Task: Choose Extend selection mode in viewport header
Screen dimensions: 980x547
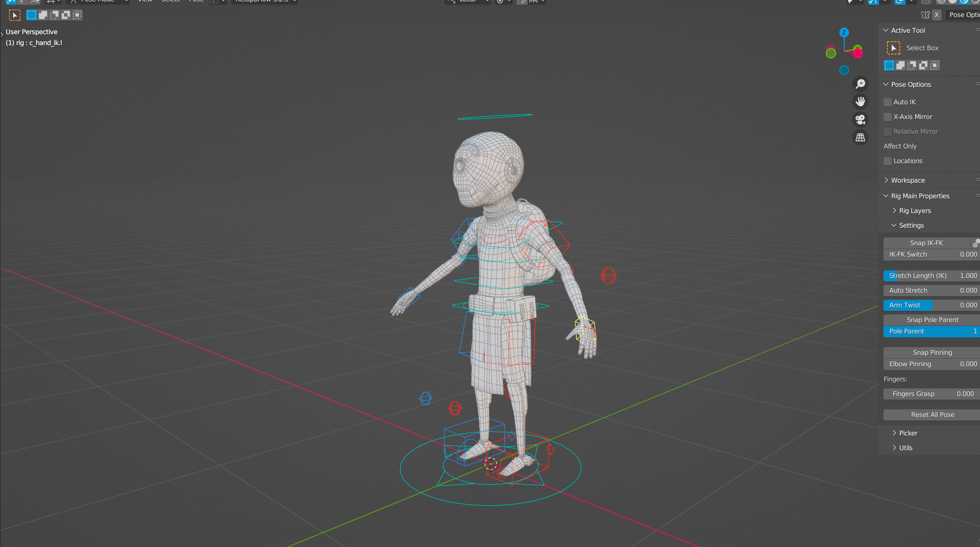Action: coord(43,15)
